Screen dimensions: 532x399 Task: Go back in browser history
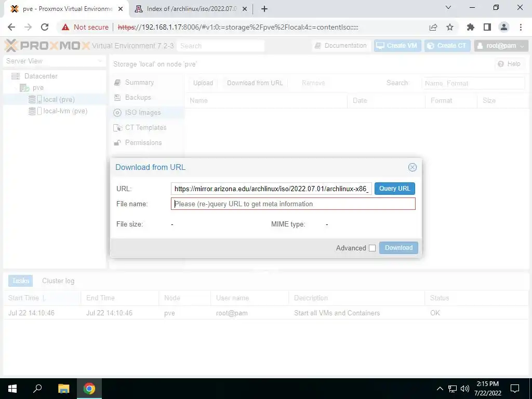point(11,27)
